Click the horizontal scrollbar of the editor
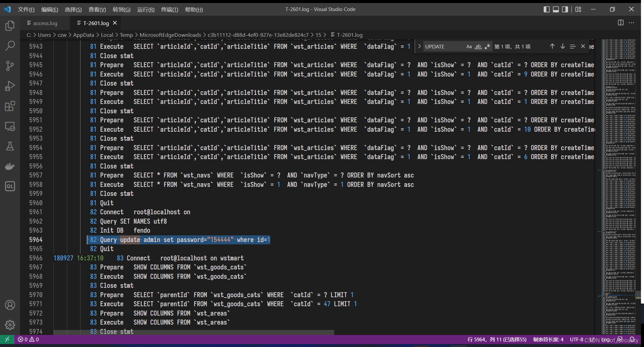This screenshot has width=644, height=347. pos(194,332)
